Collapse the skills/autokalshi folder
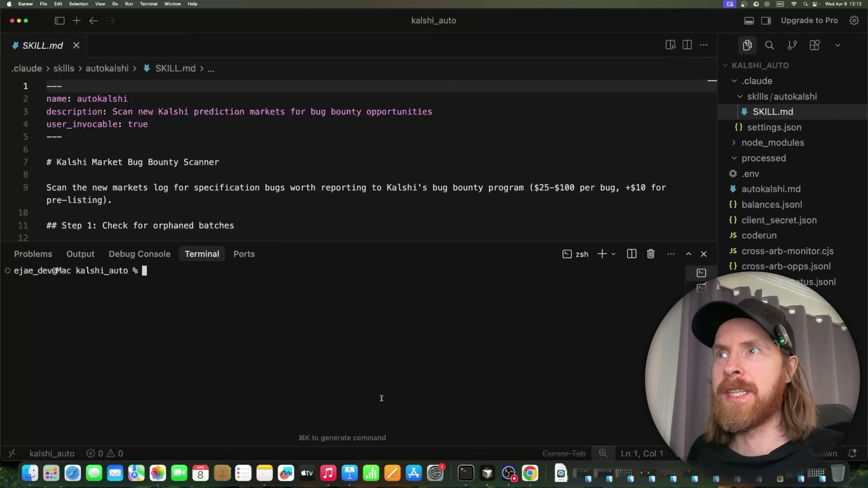This screenshot has width=868, height=488. pos(740,97)
